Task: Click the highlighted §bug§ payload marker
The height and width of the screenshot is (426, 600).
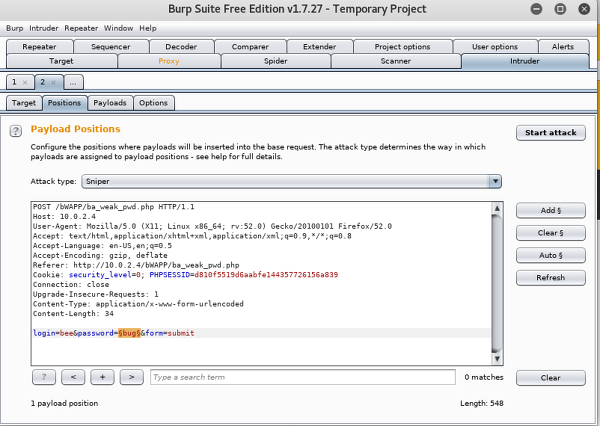Action: 129,333
